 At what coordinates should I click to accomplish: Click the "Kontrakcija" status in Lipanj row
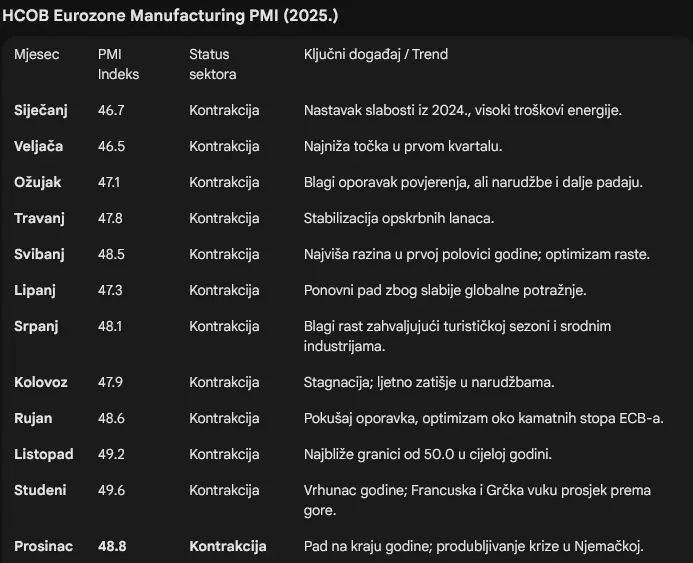pyautogui.click(x=224, y=290)
